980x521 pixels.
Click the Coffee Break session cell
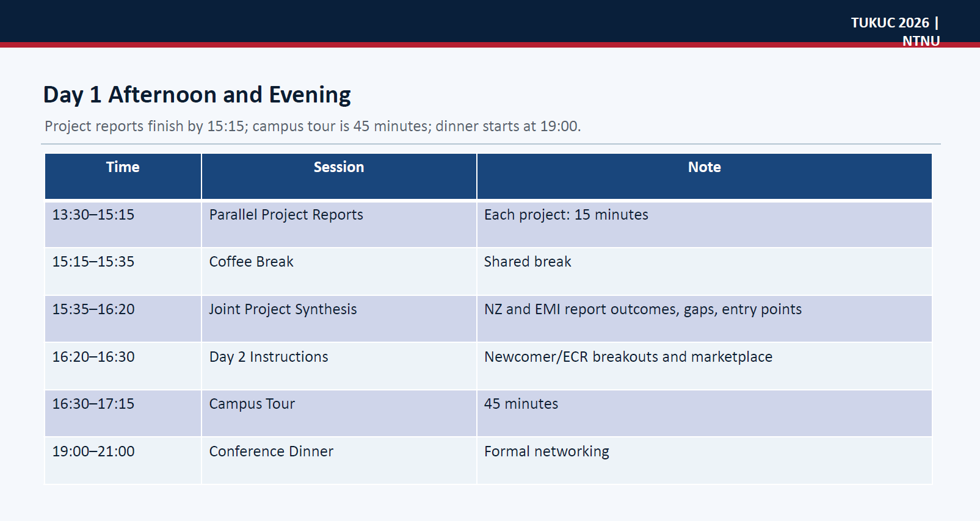coord(339,271)
